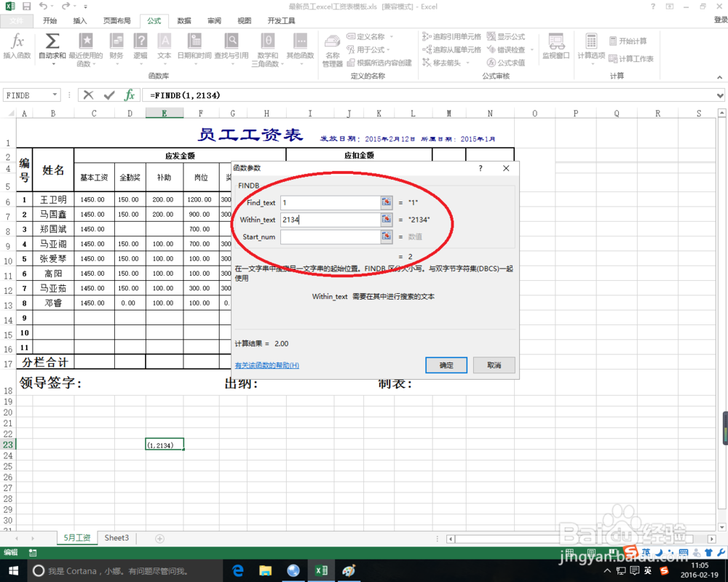Switch to the 数据 ribbon tab
This screenshot has width=728, height=582.
(182, 20)
